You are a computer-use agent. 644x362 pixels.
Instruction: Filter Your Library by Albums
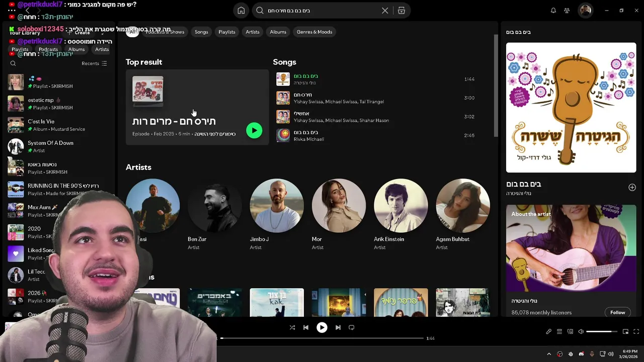tap(76, 49)
